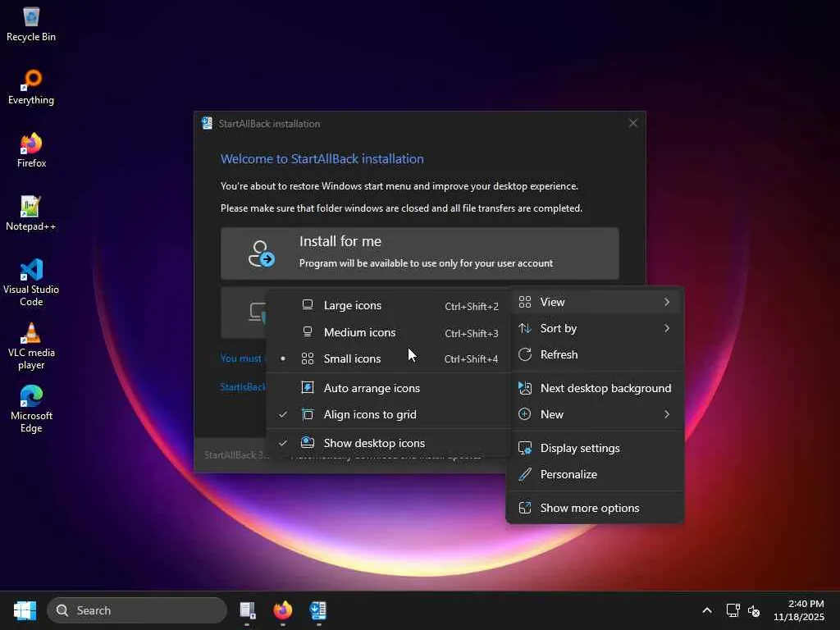Click the file manager taskbar icon
Image resolution: width=840 pixels, height=630 pixels.
[247, 610]
